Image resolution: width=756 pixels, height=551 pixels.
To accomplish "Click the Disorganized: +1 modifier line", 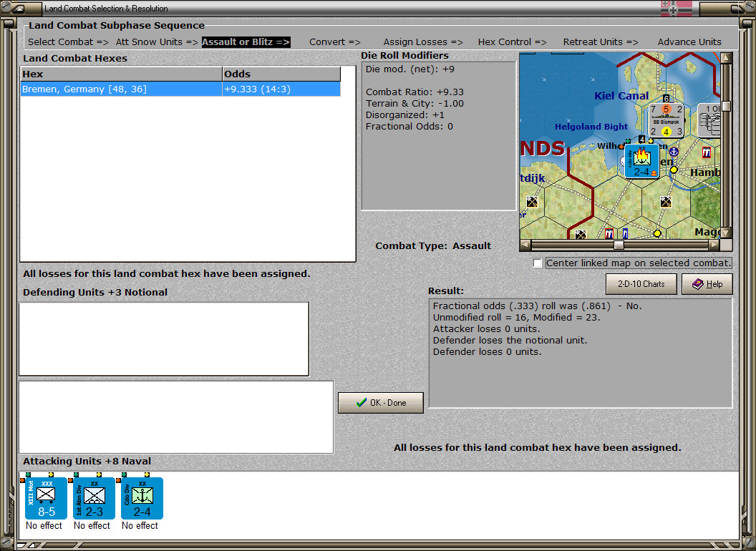I will click(405, 115).
